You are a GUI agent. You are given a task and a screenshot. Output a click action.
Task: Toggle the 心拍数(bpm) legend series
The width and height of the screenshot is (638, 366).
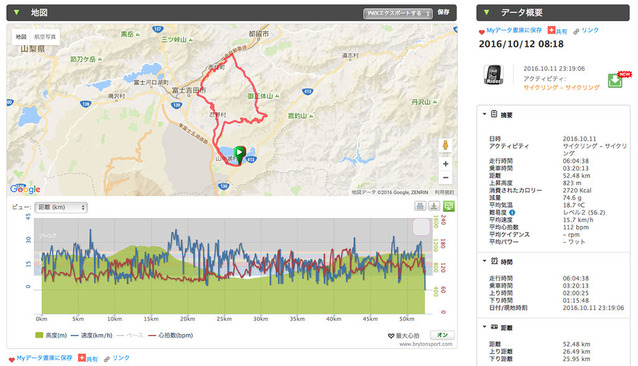pos(171,336)
